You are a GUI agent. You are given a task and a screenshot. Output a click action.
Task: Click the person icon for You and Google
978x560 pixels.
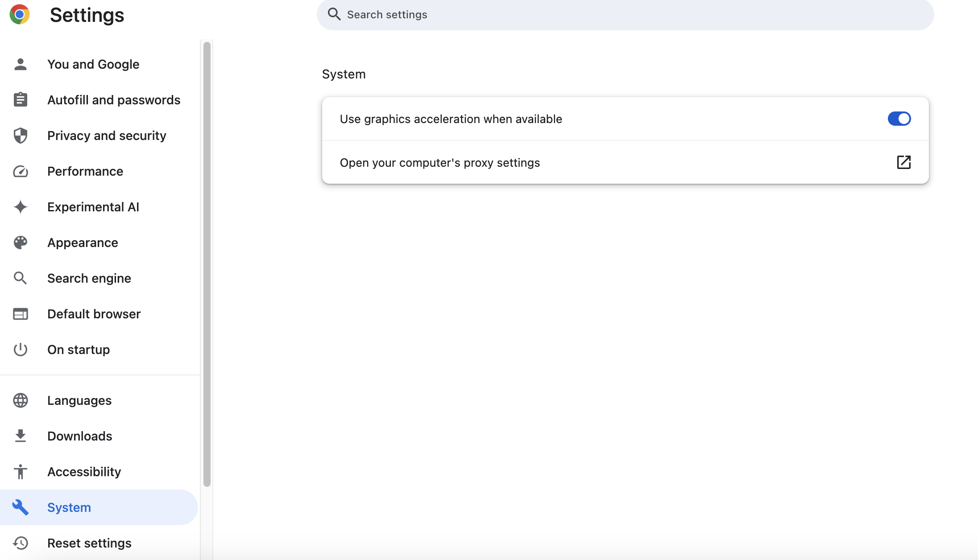click(21, 64)
